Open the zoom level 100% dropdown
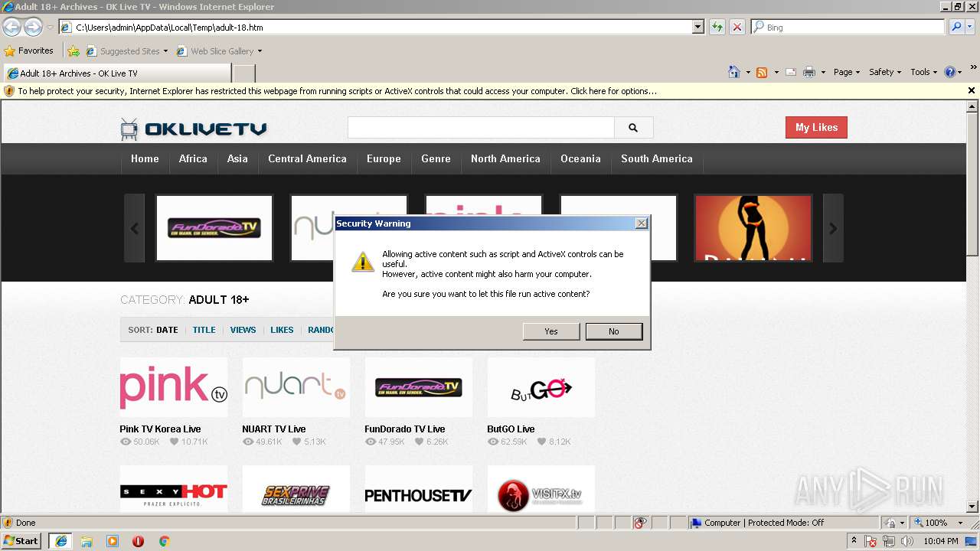Image resolution: width=980 pixels, height=551 pixels. click(x=960, y=523)
